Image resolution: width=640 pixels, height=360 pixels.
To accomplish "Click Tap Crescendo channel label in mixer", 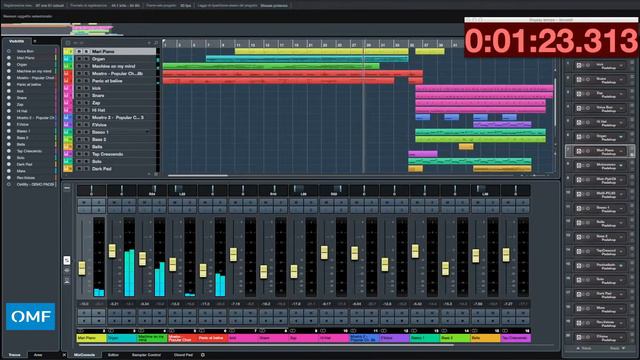I will coord(516,338).
